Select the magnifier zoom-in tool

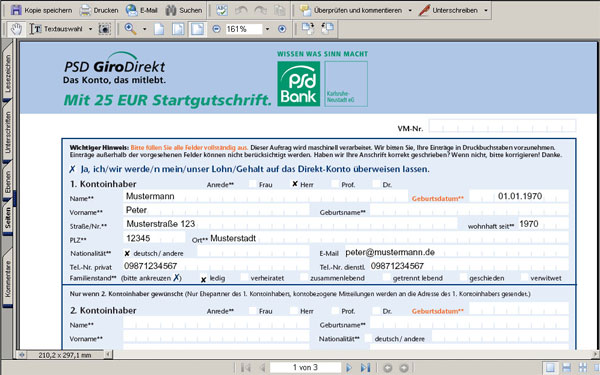pos(130,29)
